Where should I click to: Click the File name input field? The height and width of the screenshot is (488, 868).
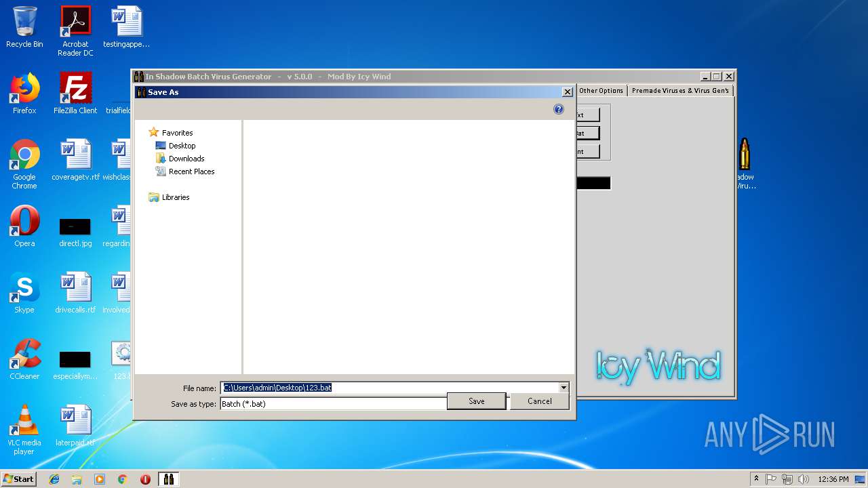390,388
